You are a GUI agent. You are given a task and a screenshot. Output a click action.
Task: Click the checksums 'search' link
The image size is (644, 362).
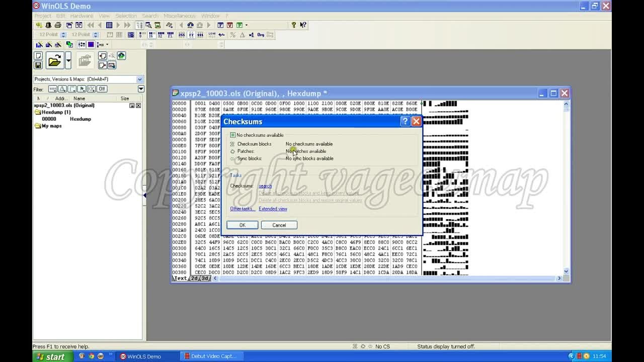tap(265, 186)
